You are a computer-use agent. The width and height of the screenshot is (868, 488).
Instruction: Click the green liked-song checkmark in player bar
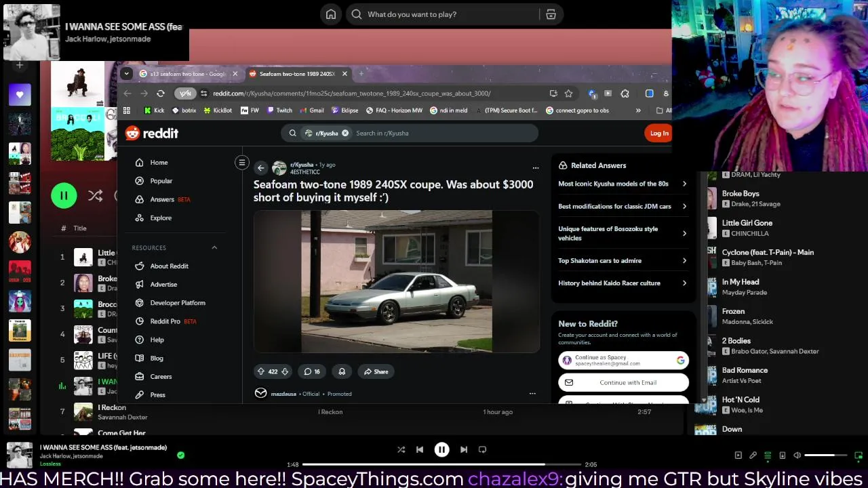[x=180, y=455]
